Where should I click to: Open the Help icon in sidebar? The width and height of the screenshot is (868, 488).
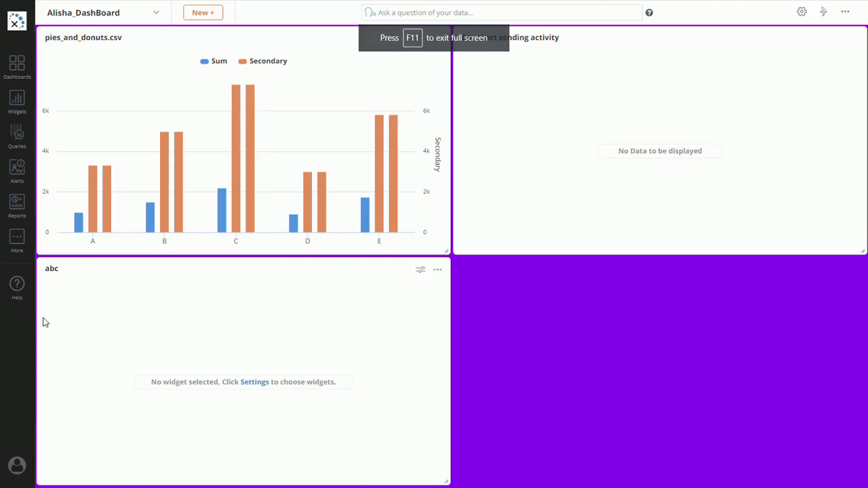pos(17,287)
